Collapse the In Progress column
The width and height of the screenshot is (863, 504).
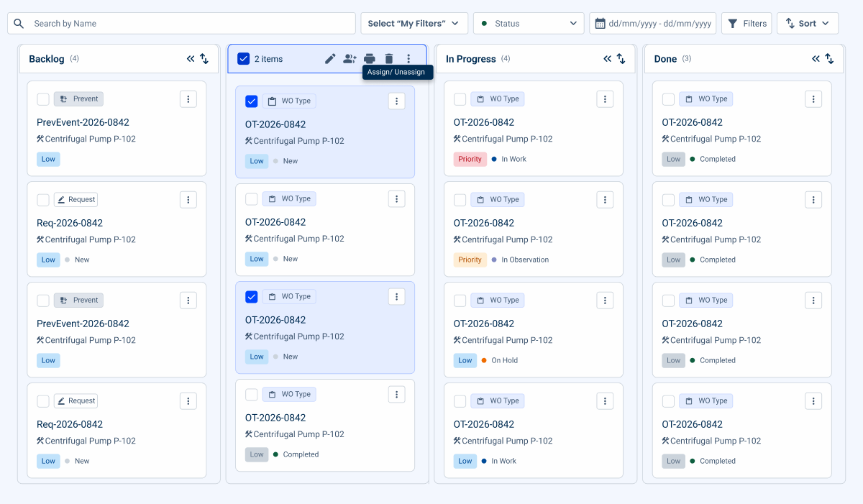click(608, 59)
